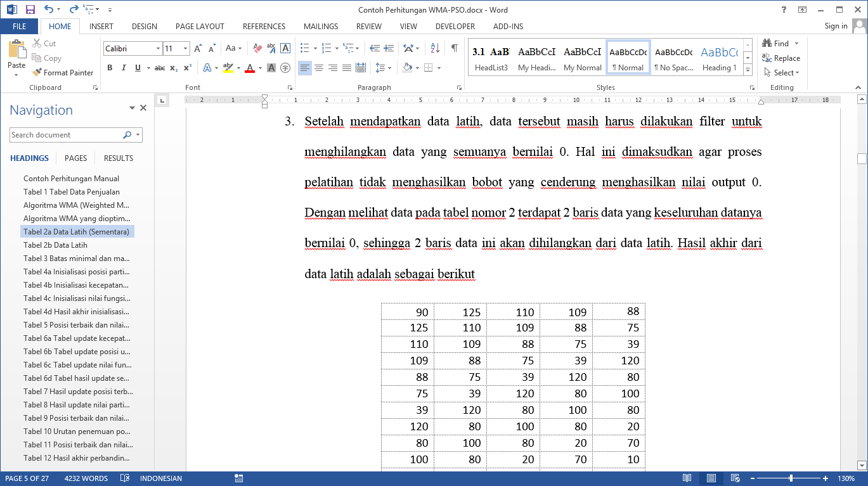Switch to PAGES tab in Navigation pane
Viewport: 868px width, 486px height.
click(75, 158)
